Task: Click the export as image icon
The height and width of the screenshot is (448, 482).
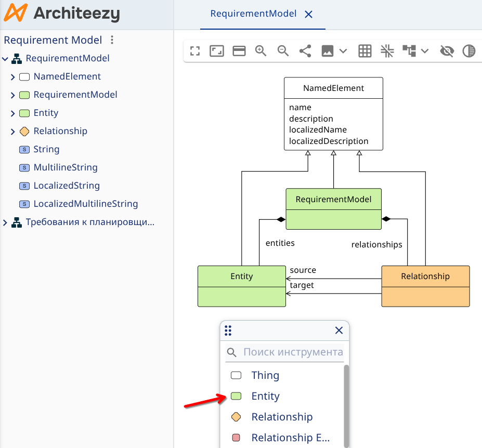Action: coord(328,51)
